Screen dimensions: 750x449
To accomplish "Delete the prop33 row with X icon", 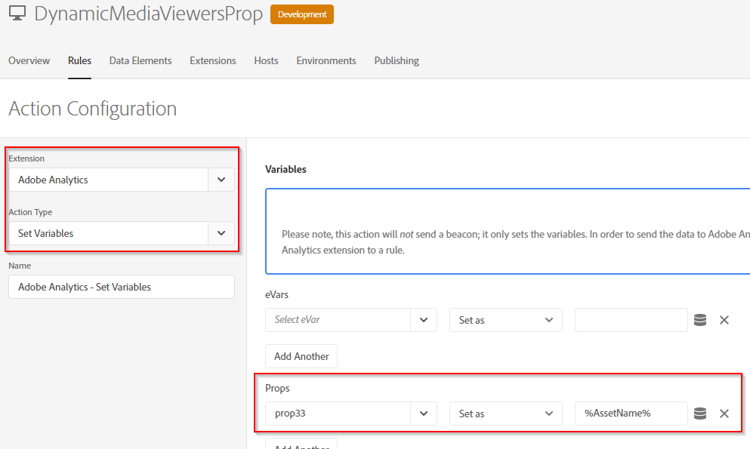I will click(724, 413).
